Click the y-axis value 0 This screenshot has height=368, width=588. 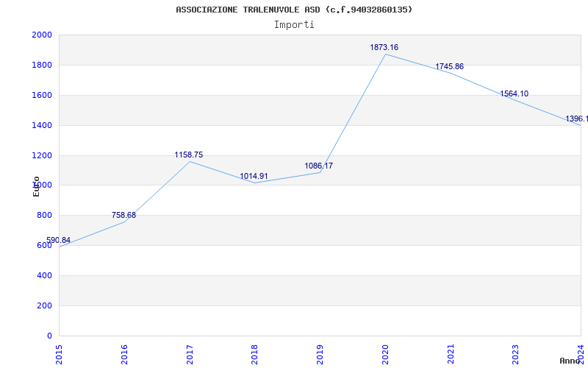pyautogui.click(x=49, y=336)
